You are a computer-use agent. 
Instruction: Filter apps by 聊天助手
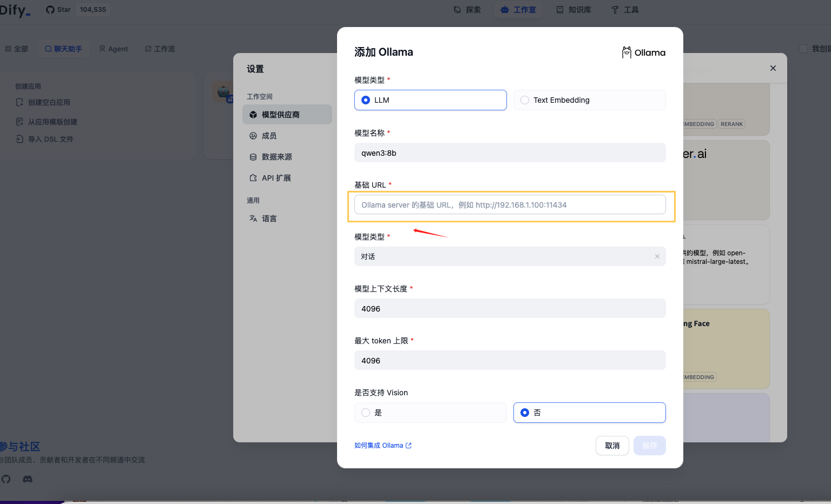(63, 49)
